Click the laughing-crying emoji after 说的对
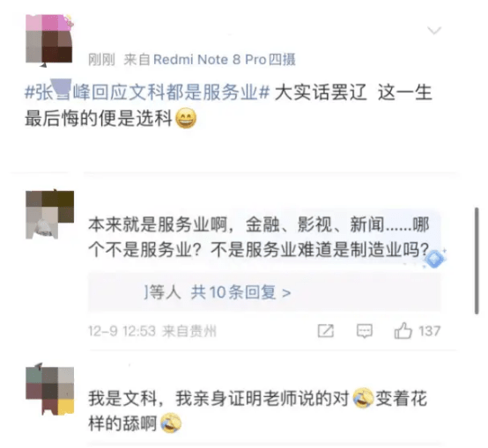 [x=363, y=398]
